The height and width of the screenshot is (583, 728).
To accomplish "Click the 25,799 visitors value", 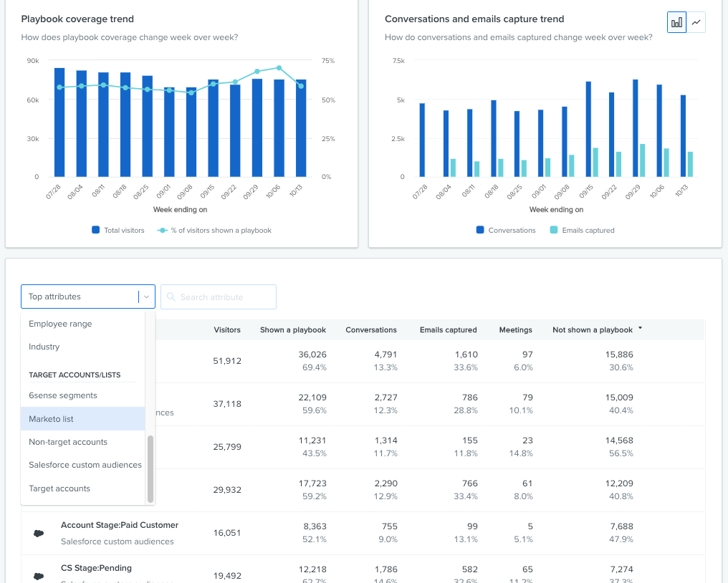I will click(227, 446).
